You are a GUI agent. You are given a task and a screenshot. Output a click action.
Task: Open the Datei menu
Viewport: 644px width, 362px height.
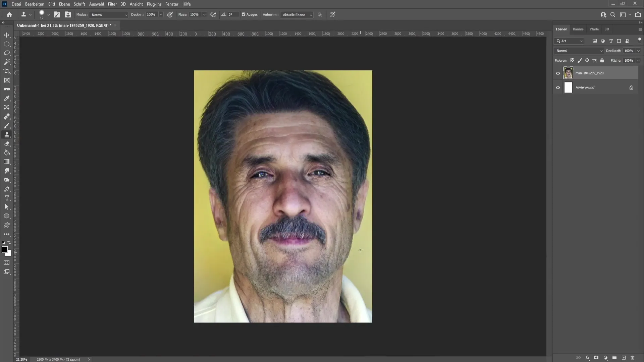(16, 4)
